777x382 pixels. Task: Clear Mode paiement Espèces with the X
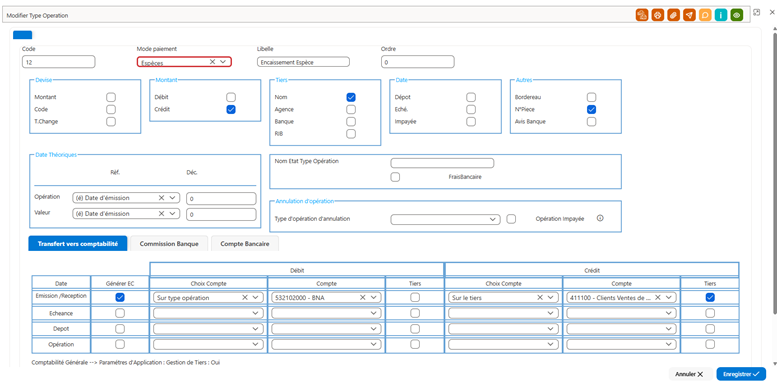pos(212,62)
